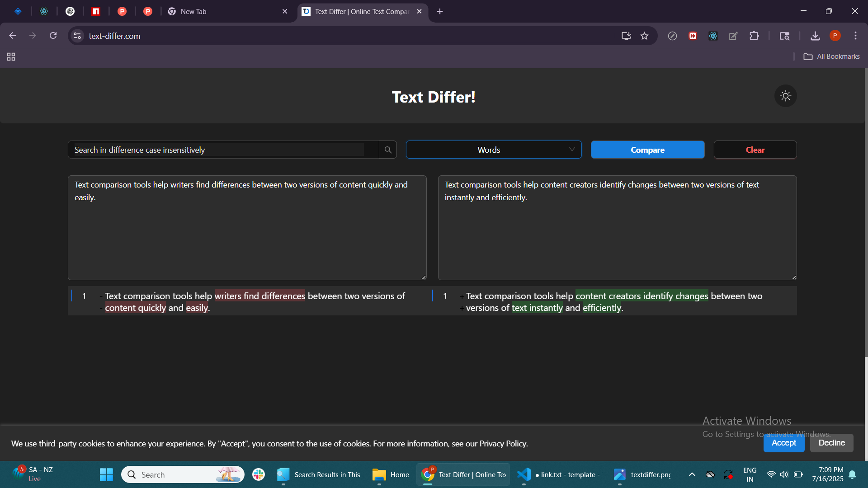This screenshot has width=868, height=488.
Task: Click the pencil edit extension icon
Action: (x=733, y=36)
